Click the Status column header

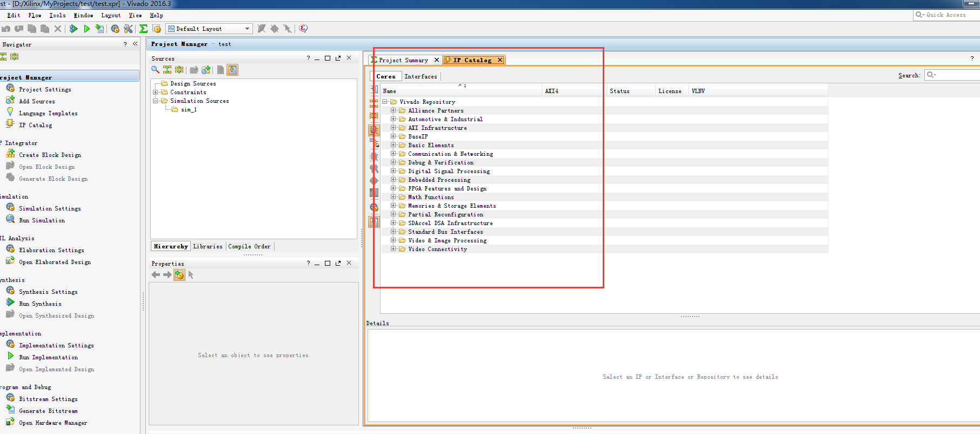631,91
